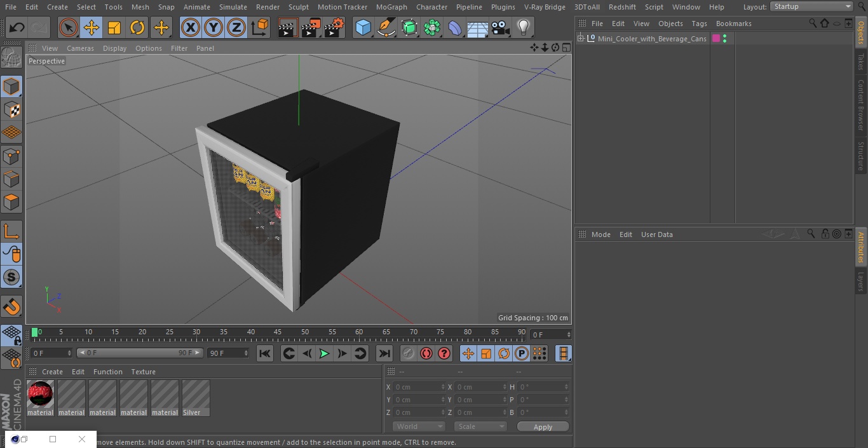Go to start of animation
Screen dimensions: 868x448
265,353
